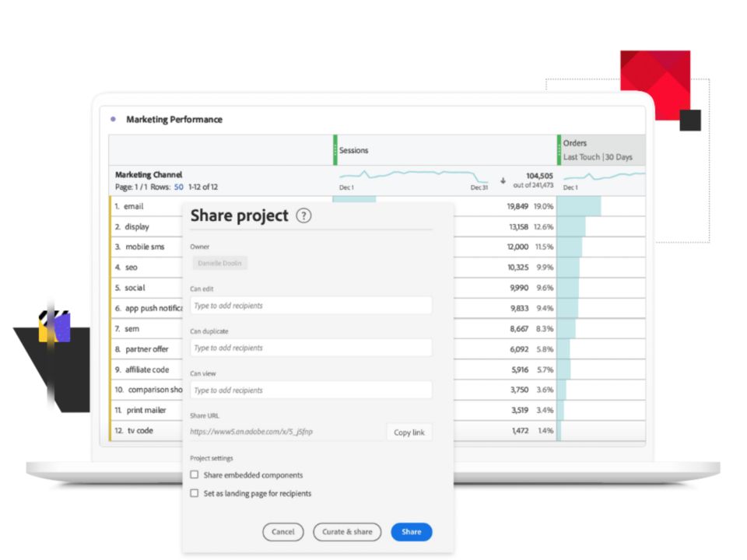The height and width of the screenshot is (560, 747).
Task: Focus the Can view recipients field
Action: pos(310,390)
